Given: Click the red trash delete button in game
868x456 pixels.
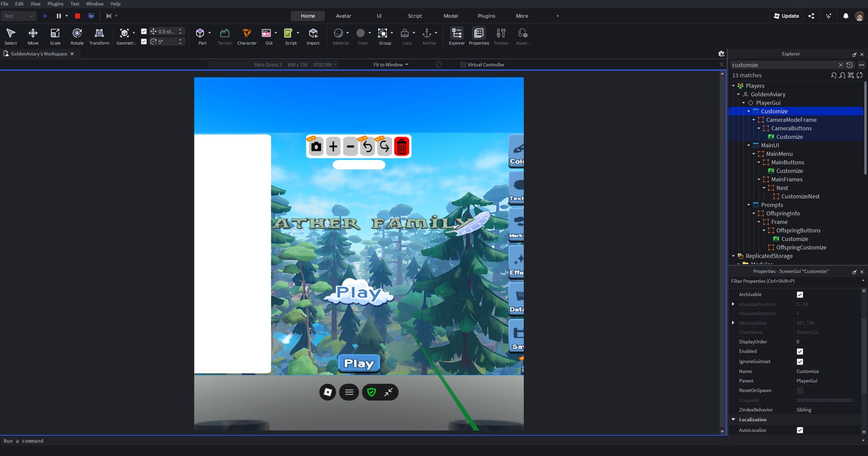Looking at the screenshot, I should coord(401,147).
